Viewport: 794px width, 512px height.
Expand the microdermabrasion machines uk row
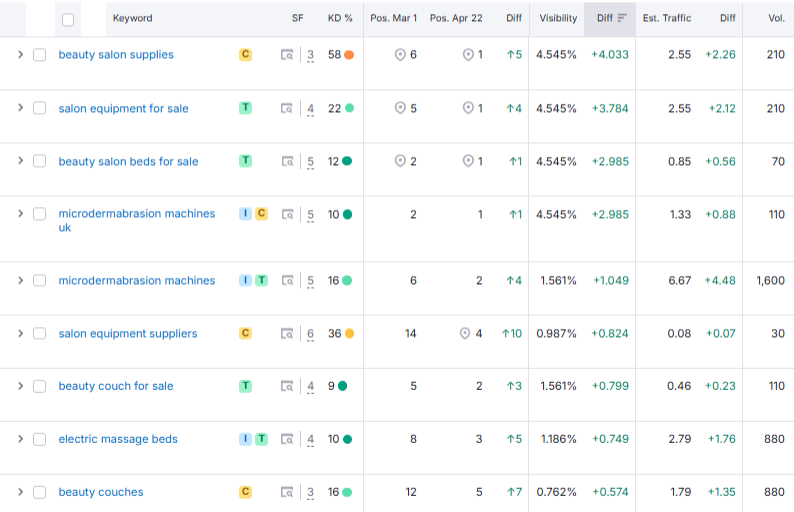[x=20, y=213]
